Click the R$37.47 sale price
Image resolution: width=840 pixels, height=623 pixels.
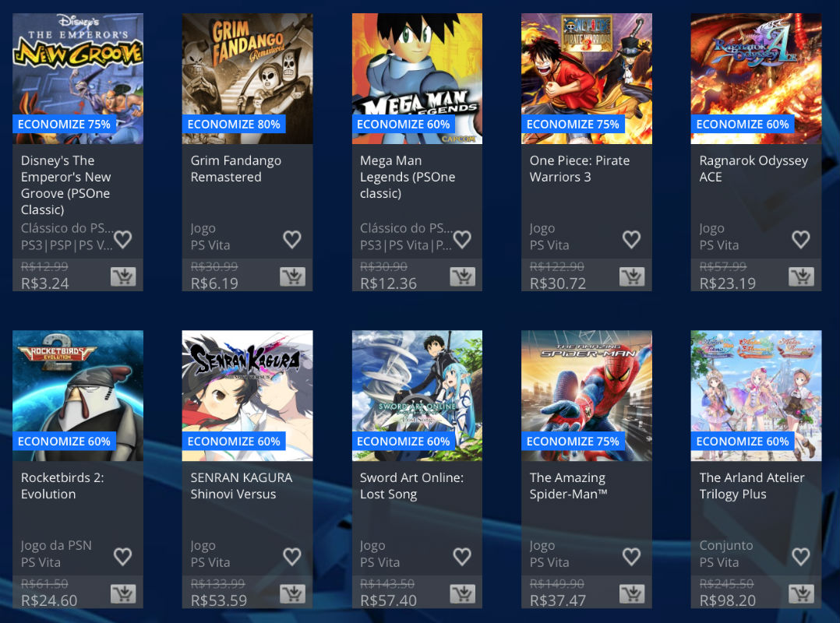click(558, 600)
